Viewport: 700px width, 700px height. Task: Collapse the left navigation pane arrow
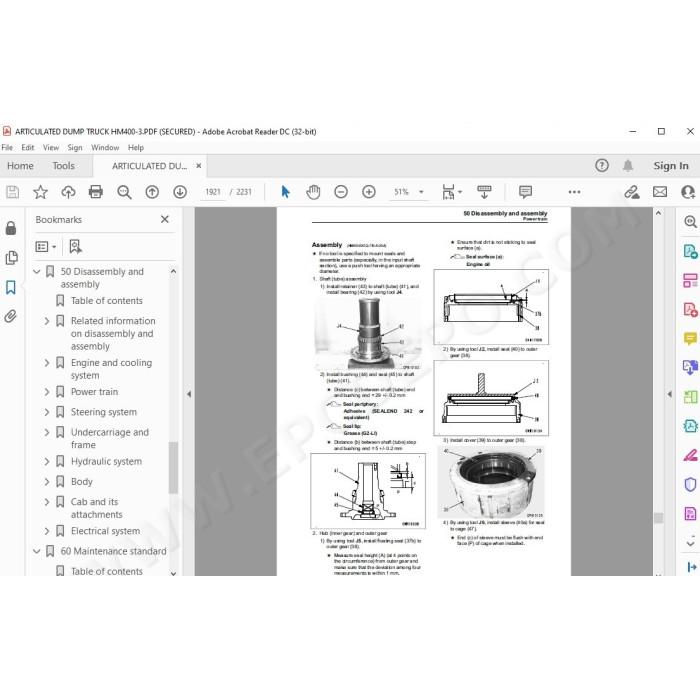point(189,394)
